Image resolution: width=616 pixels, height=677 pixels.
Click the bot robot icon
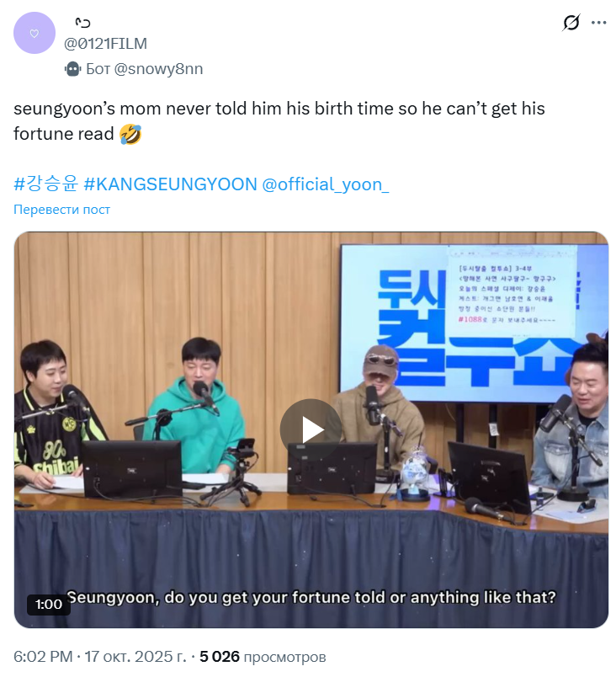click(x=73, y=69)
